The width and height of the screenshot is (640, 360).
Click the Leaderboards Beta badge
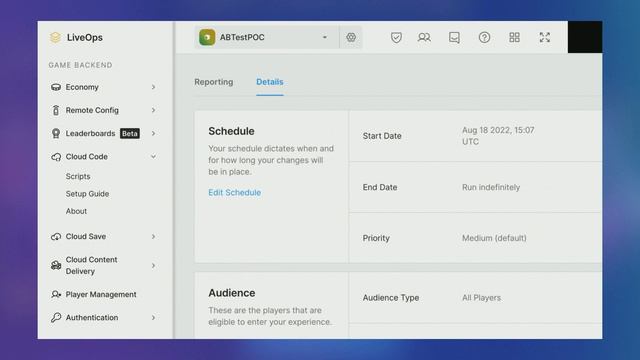pyautogui.click(x=130, y=133)
